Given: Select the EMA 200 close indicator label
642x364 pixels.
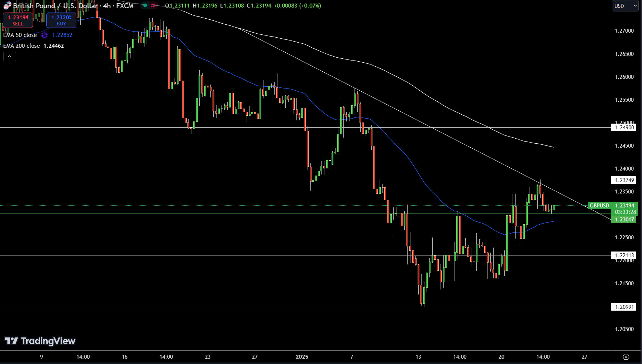Looking at the screenshot, I should click(22, 46).
